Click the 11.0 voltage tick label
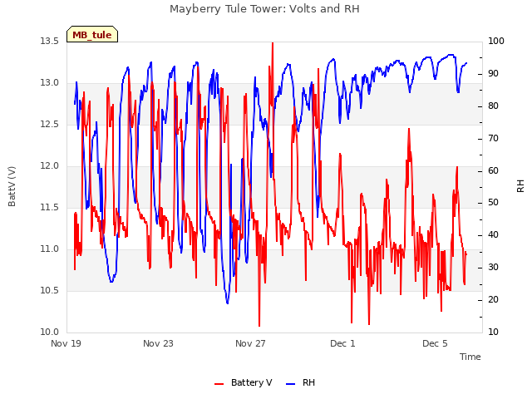532x399 pixels. (50, 249)
